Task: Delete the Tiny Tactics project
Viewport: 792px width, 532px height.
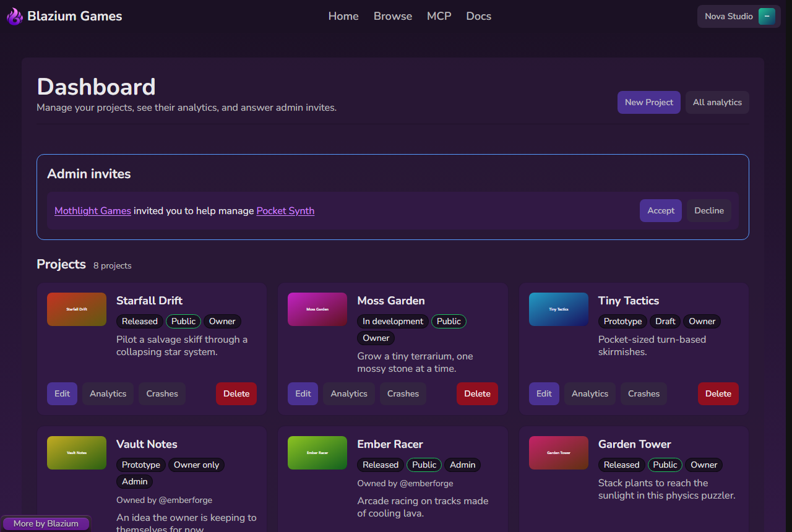Action: pyautogui.click(x=718, y=393)
